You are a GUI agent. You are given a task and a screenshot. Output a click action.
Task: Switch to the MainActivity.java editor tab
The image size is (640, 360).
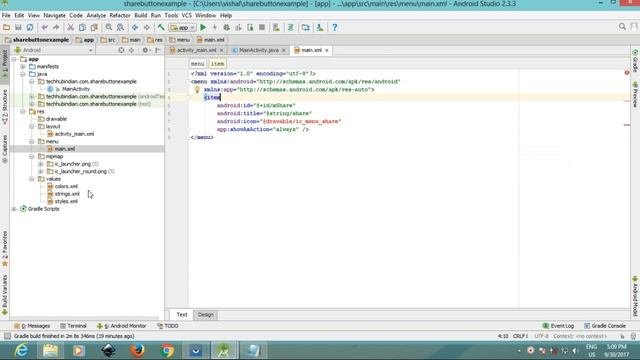click(258, 50)
